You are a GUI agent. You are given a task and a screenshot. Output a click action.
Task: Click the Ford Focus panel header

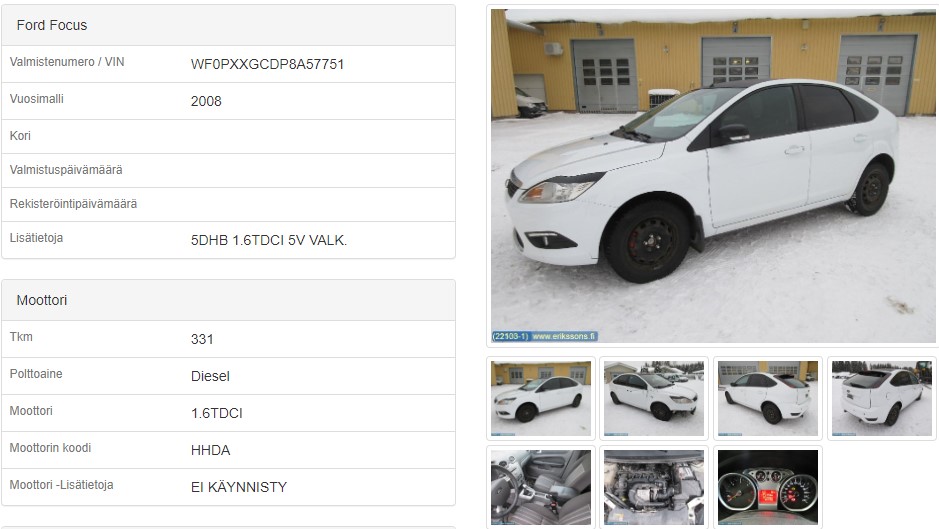click(x=228, y=25)
